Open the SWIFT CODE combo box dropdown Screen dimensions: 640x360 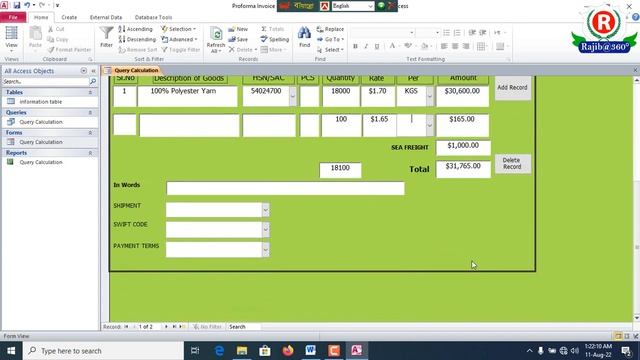(266, 229)
